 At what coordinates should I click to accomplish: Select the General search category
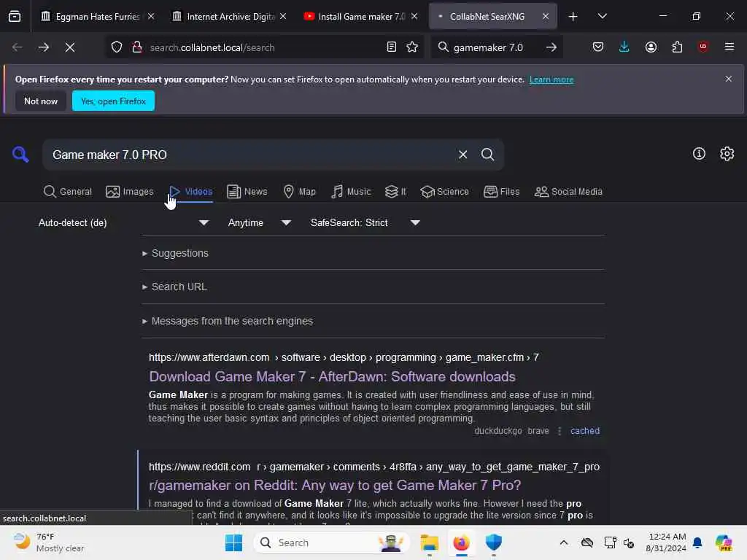click(x=67, y=192)
